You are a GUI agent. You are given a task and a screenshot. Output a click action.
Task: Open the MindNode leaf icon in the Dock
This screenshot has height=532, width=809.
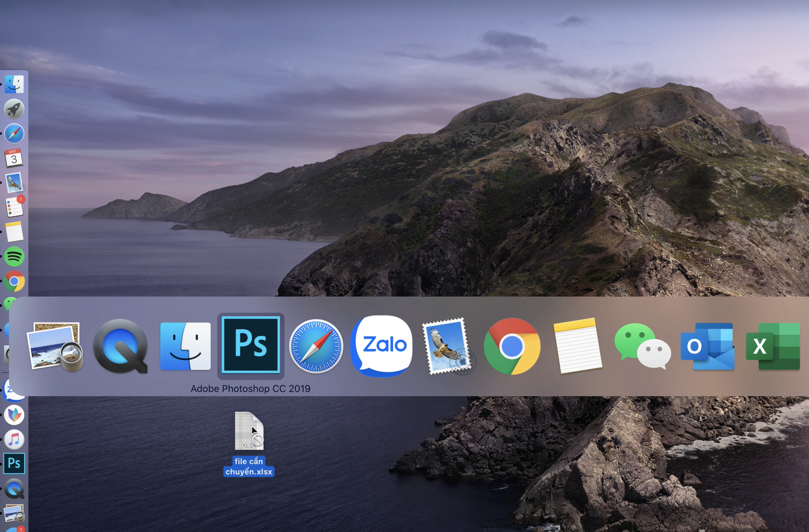tap(14, 415)
